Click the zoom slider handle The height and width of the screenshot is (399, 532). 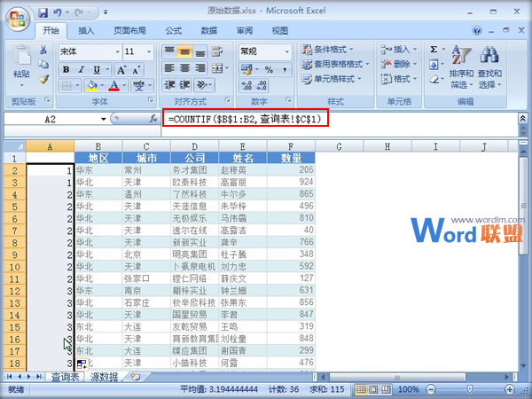[x=470, y=389]
